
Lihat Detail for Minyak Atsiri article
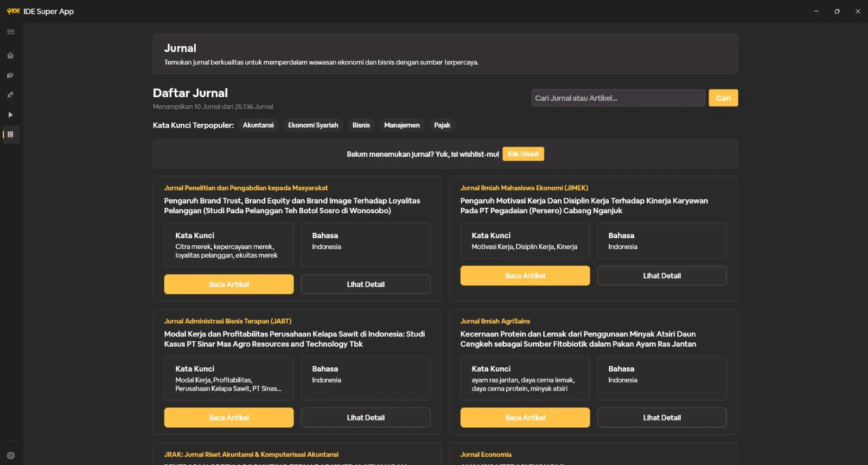[662, 418]
